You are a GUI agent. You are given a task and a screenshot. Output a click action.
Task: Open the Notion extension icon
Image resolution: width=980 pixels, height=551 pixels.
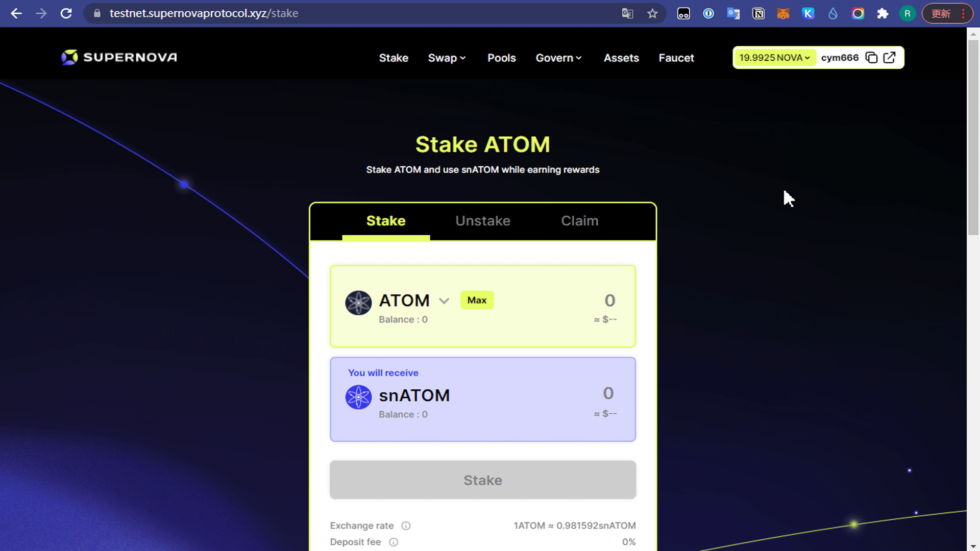click(758, 14)
